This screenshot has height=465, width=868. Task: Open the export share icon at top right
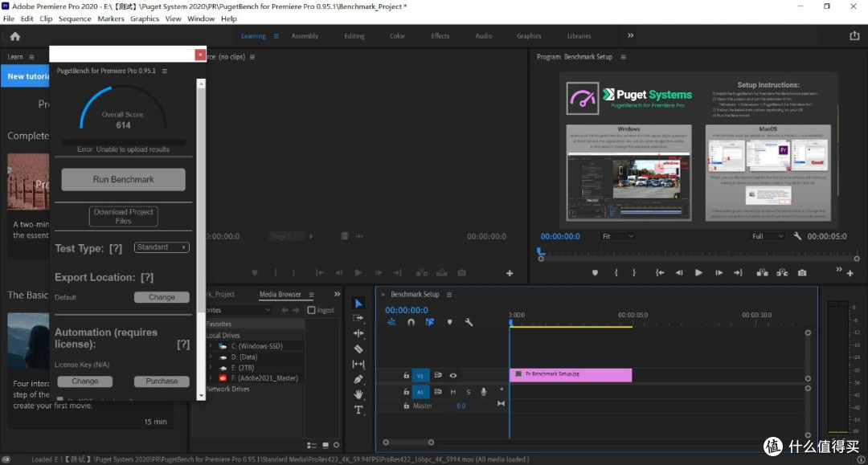854,35
